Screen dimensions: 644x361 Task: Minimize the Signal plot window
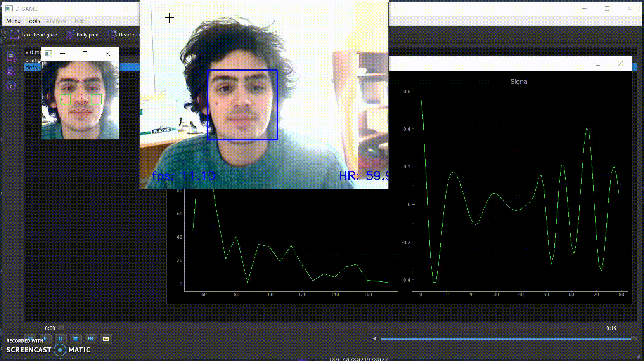click(x=575, y=63)
